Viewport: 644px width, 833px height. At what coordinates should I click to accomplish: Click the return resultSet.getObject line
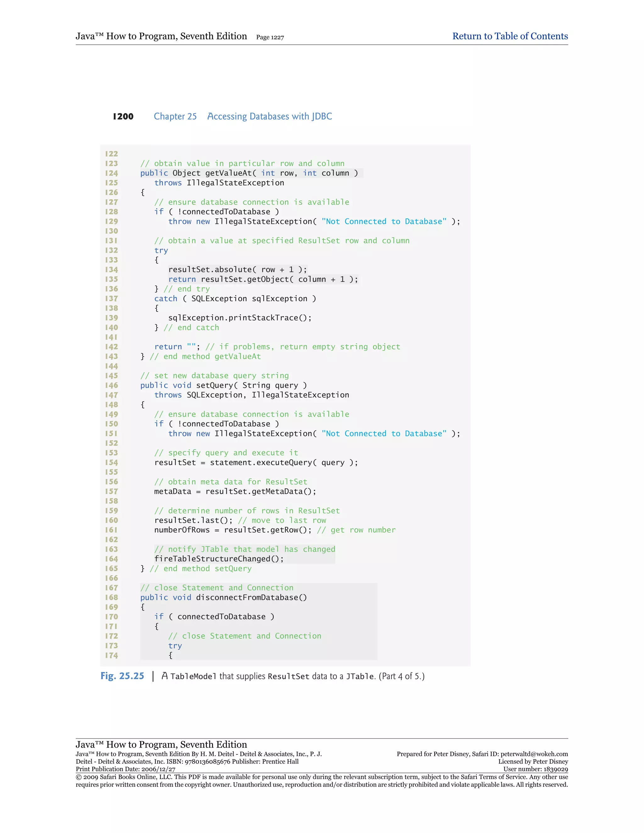coord(263,279)
